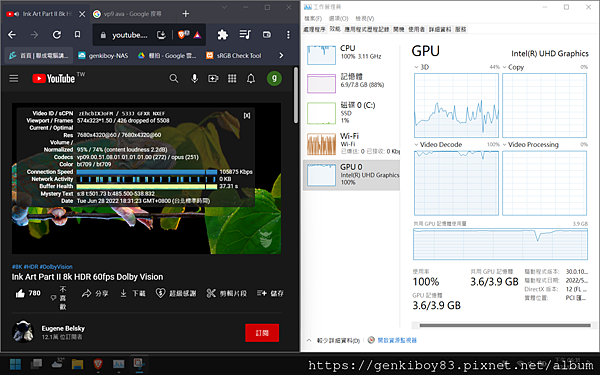
Task: Select the Disk 0 (C:) SSD item
Action: tap(351, 113)
